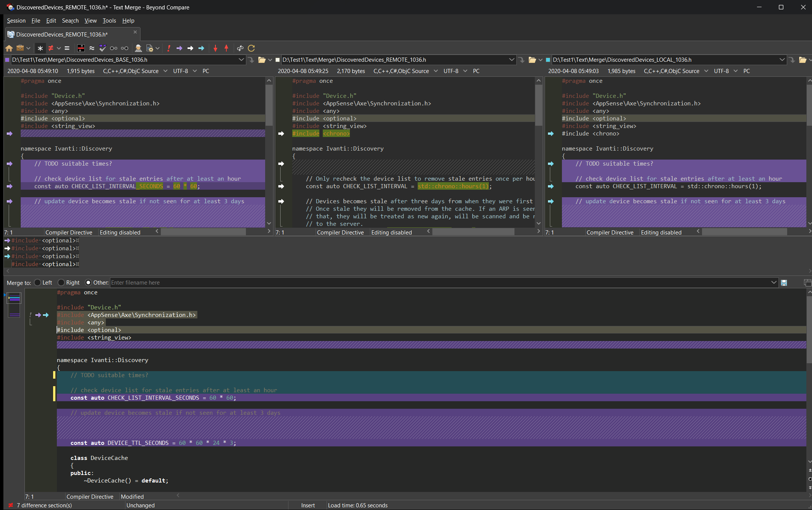This screenshot has height=510, width=812.
Task: Click the purple take-left arrow in output gutter
Action: [x=38, y=315]
